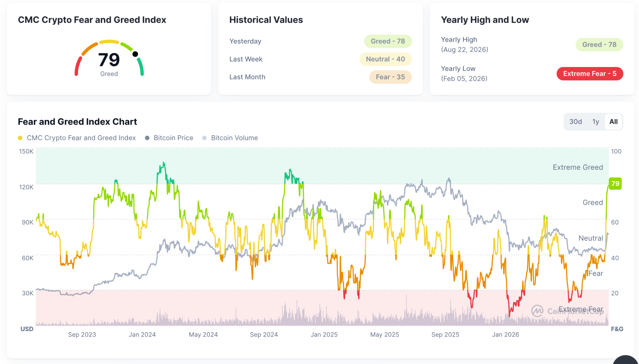Click the Neutral - 40 badge
Image resolution: width=639 pixels, height=364 pixels.
[x=385, y=59]
